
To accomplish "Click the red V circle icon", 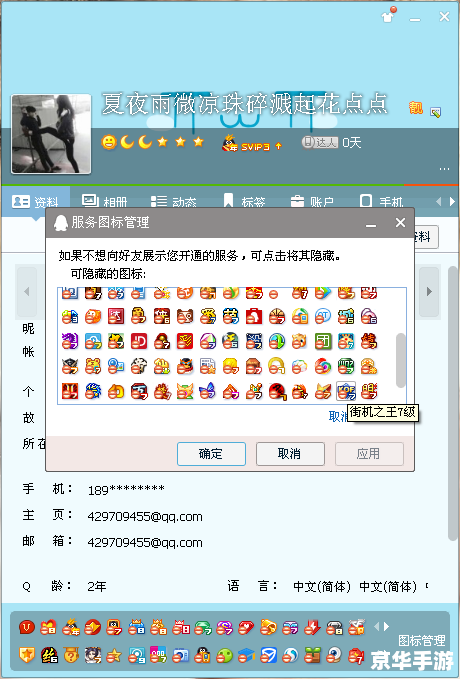I will tap(27, 627).
